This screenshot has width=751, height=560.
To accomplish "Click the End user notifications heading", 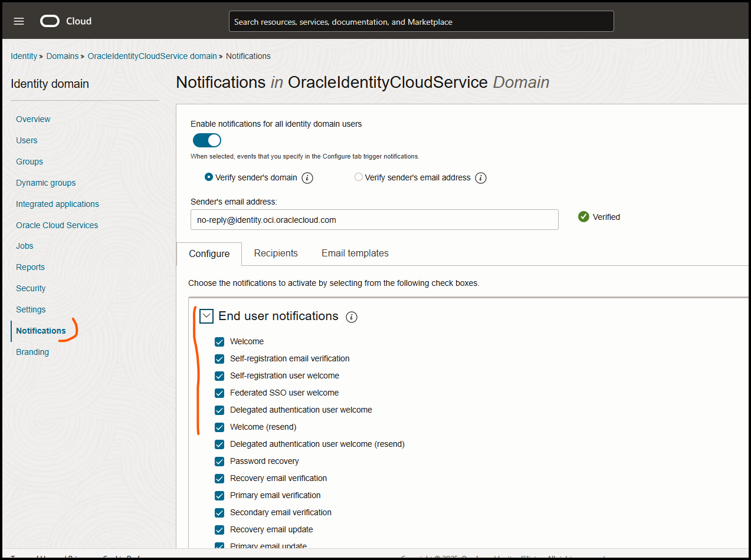I will 278,316.
